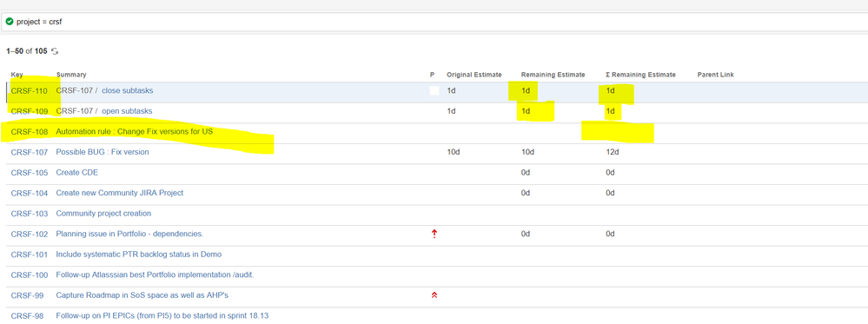Open issue key CRSF-110

(x=29, y=90)
